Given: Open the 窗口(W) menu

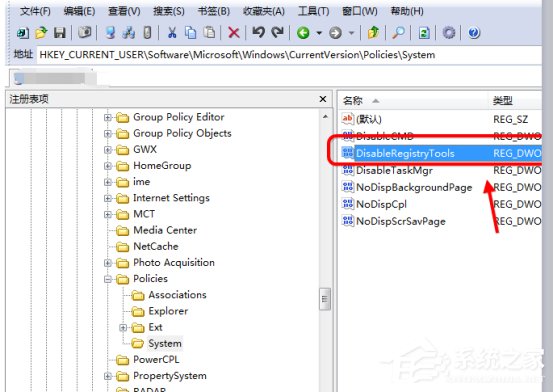Looking at the screenshot, I should [x=360, y=11].
